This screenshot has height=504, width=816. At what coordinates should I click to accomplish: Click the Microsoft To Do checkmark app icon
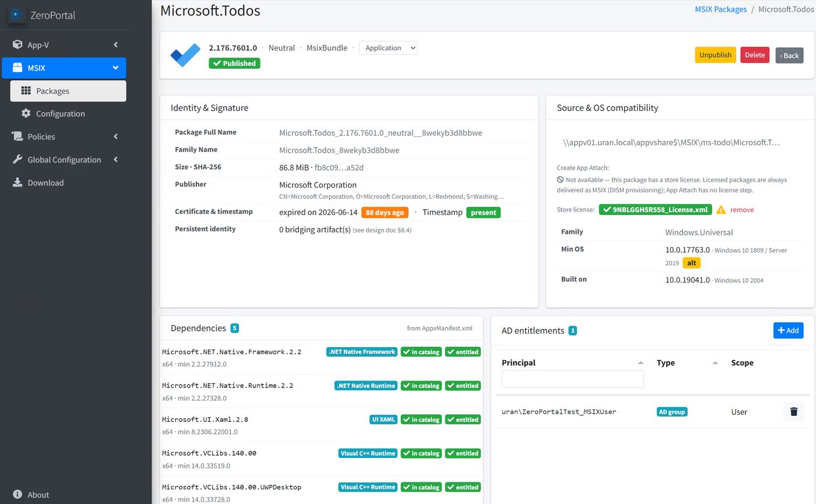[185, 55]
